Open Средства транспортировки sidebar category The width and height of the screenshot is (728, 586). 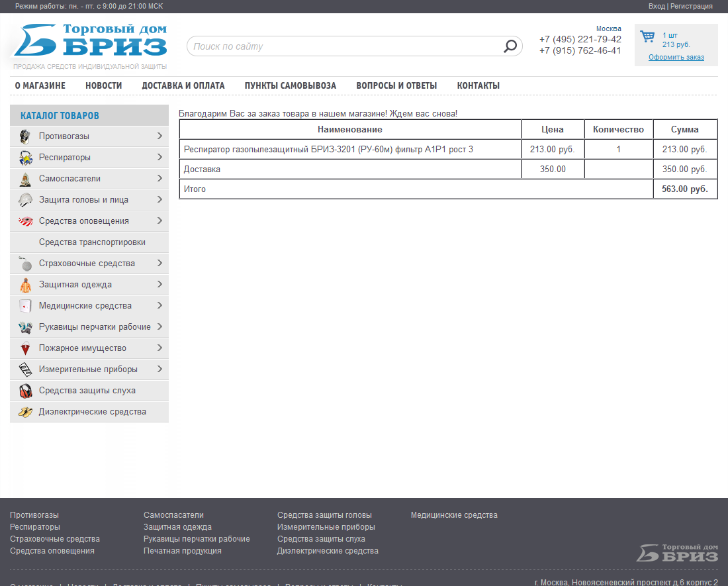click(x=89, y=242)
